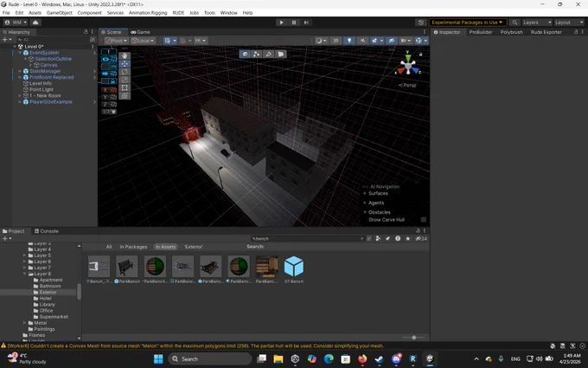This screenshot has height=368, width=588.
Task: Toggle scene audio button
Action: (362, 41)
